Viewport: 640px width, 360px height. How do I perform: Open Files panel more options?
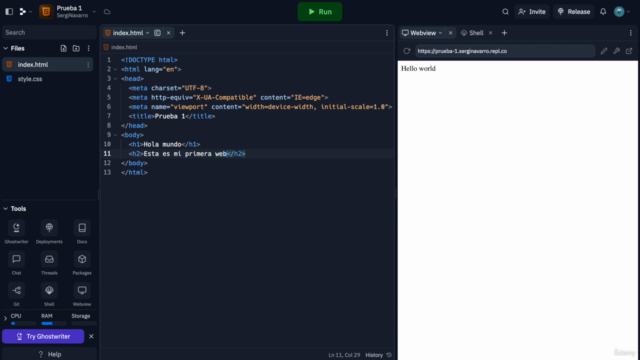click(89, 48)
